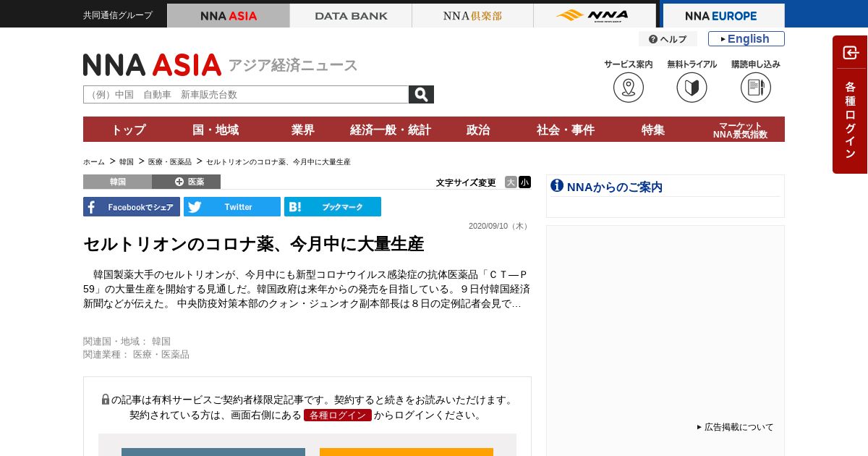Click the ヘルプ help link

668,39
